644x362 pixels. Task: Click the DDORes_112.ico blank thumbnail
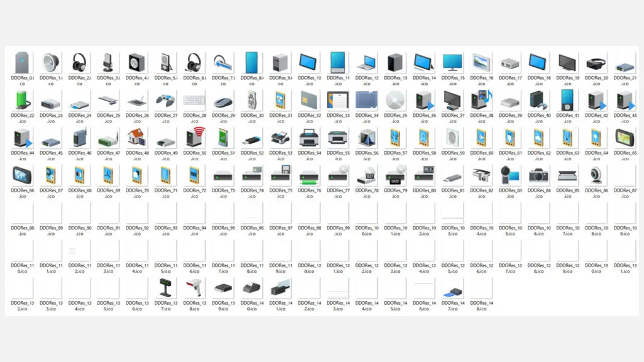[x=79, y=251]
